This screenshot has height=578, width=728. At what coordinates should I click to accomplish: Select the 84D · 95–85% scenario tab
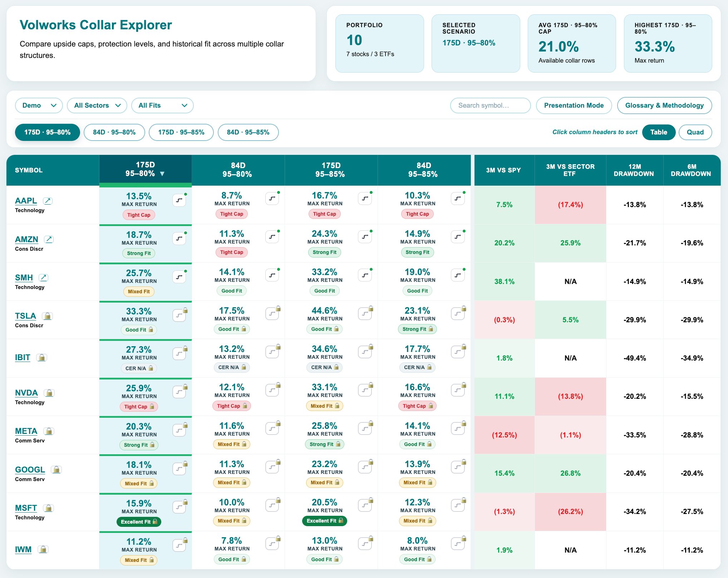point(248,132)
